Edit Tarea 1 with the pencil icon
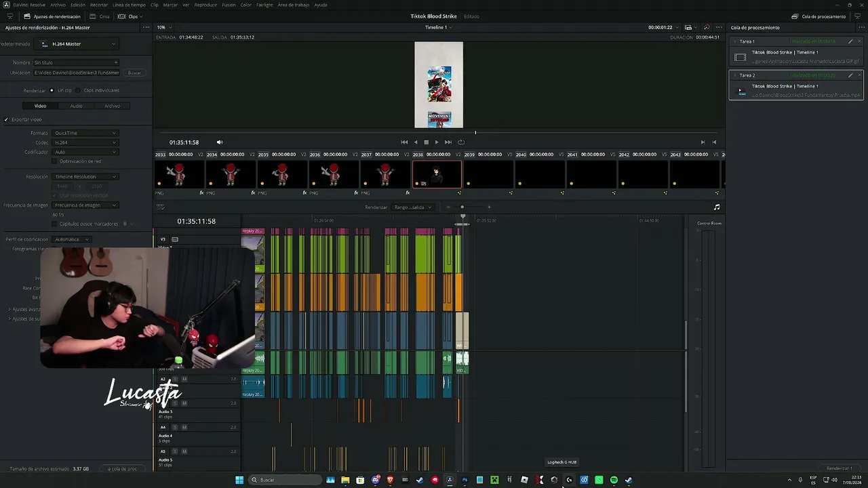The image size is (868, 488). pyautogui.click(x=850, y=41)
